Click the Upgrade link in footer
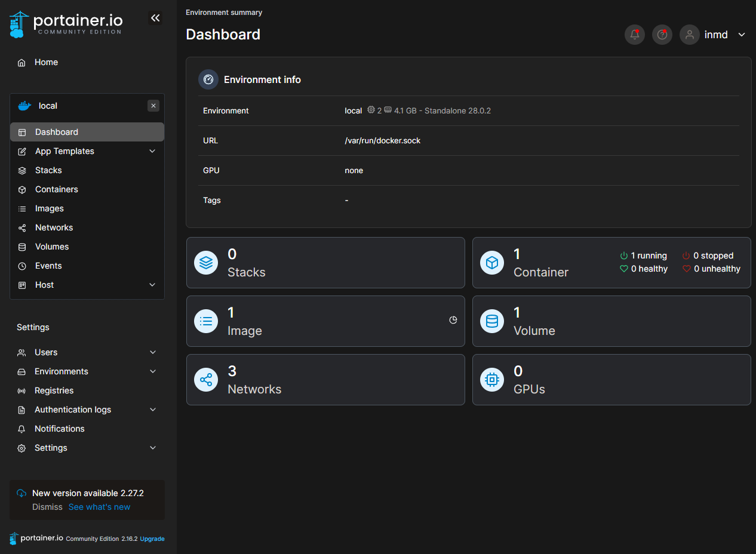756x554 pixels. point(152,538)
